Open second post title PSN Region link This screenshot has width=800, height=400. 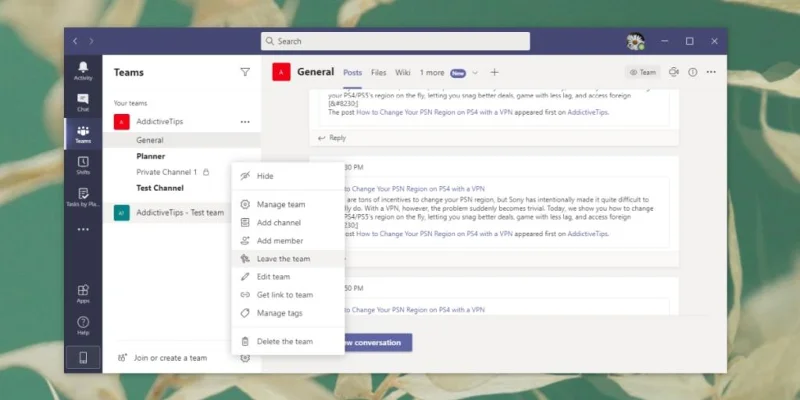click(x=417, y=189)
